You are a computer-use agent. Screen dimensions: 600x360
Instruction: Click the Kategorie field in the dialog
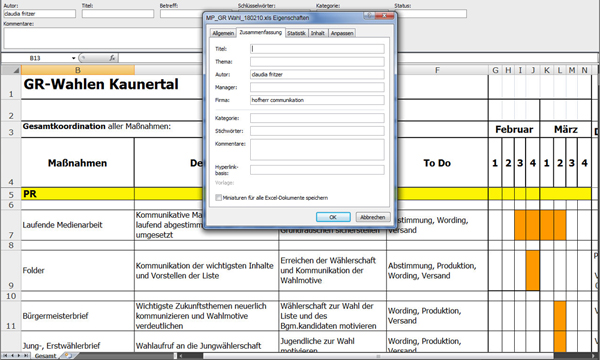(317, 118)
